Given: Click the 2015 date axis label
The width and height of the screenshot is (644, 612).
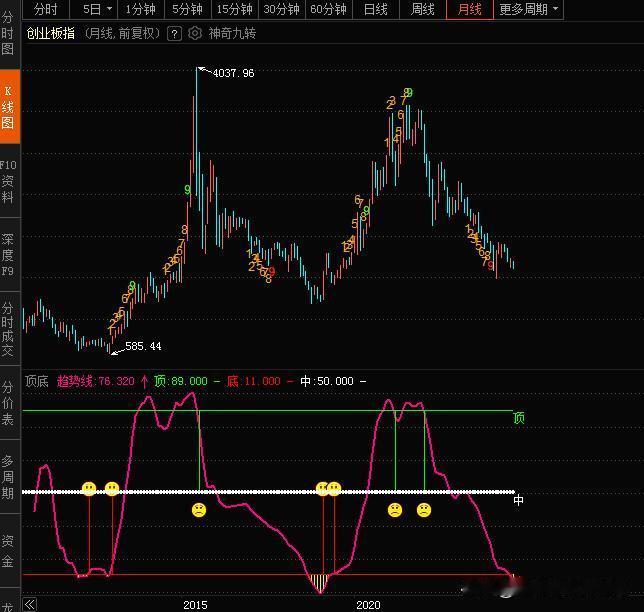Looking at the screenshot, I should 195,605.
